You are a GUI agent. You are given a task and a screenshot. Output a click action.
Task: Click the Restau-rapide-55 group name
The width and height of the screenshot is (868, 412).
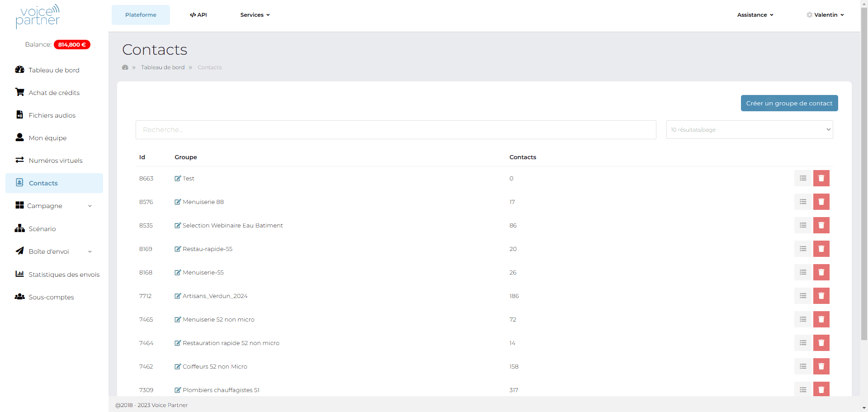(208, 249)
